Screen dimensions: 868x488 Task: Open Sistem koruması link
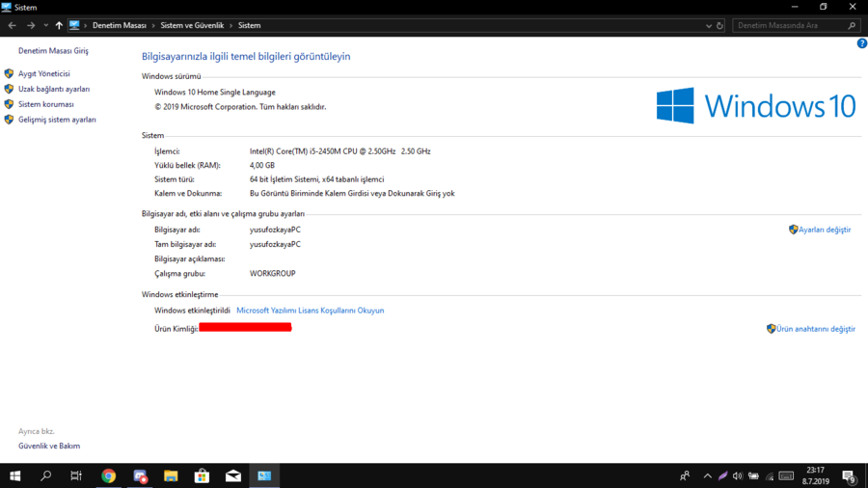click(x=46, y=104)
